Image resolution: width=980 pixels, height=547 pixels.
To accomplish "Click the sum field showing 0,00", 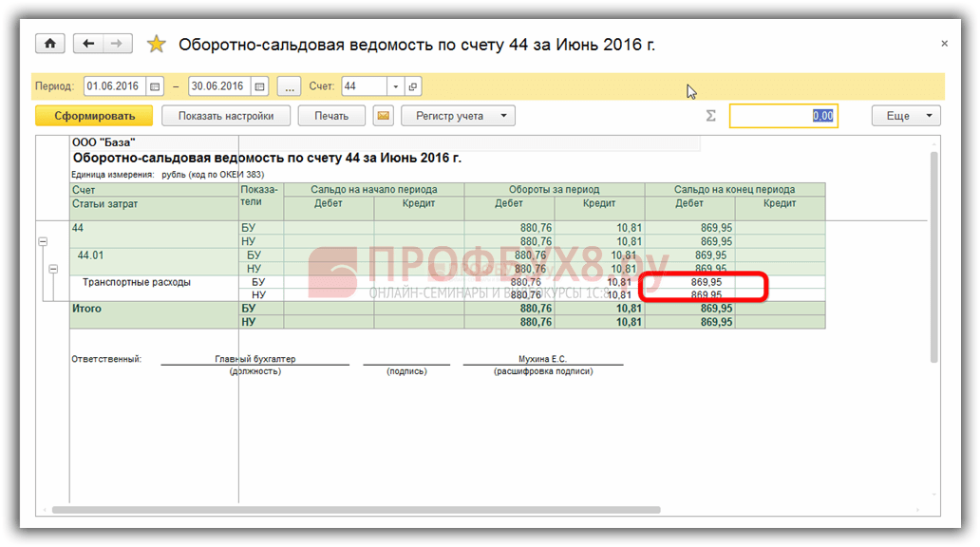I will point(782,116).
